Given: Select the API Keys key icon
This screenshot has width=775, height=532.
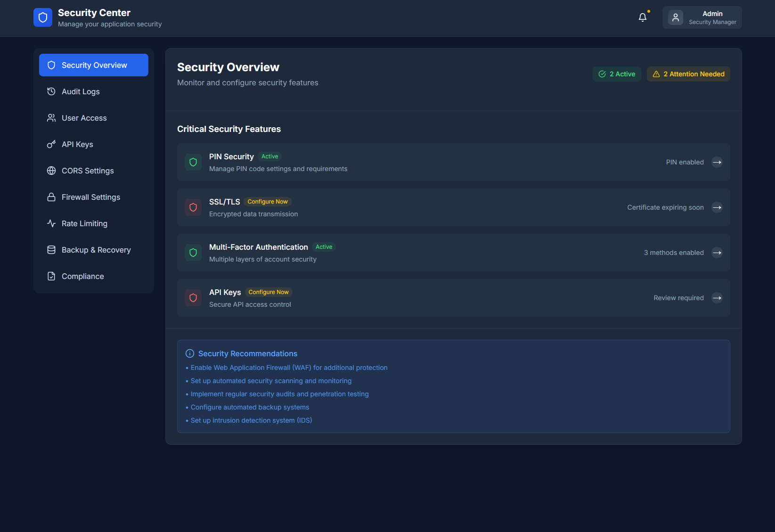Looking at the screenshot, I should 51,144.
